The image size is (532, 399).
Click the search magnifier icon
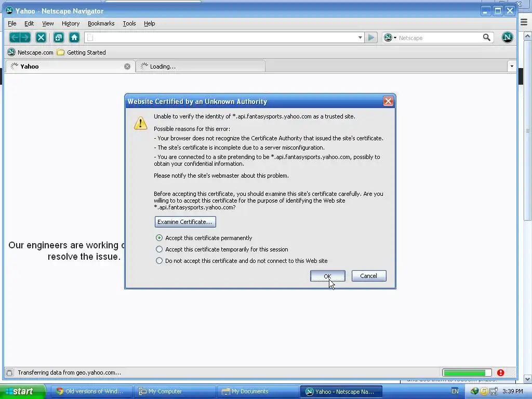pos(486,37)
